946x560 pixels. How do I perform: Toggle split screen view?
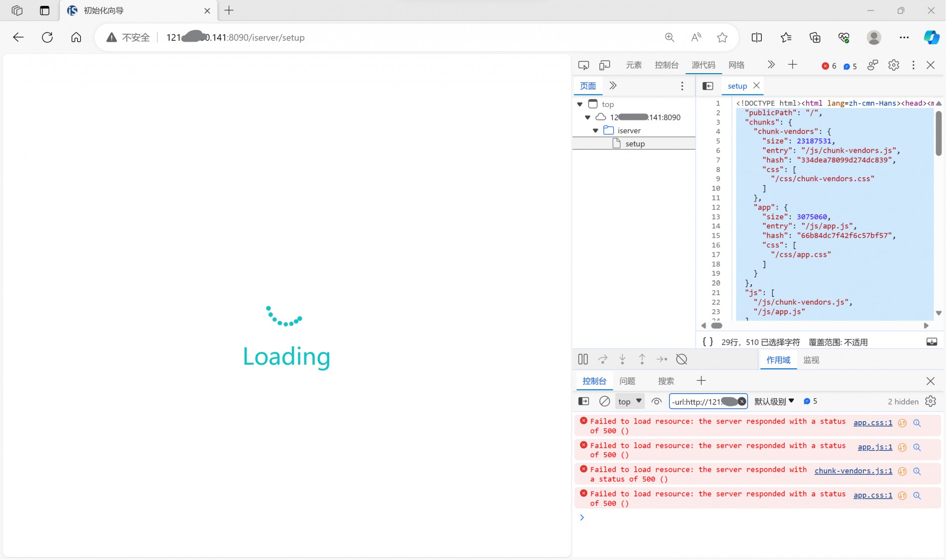tap(757, 37)
